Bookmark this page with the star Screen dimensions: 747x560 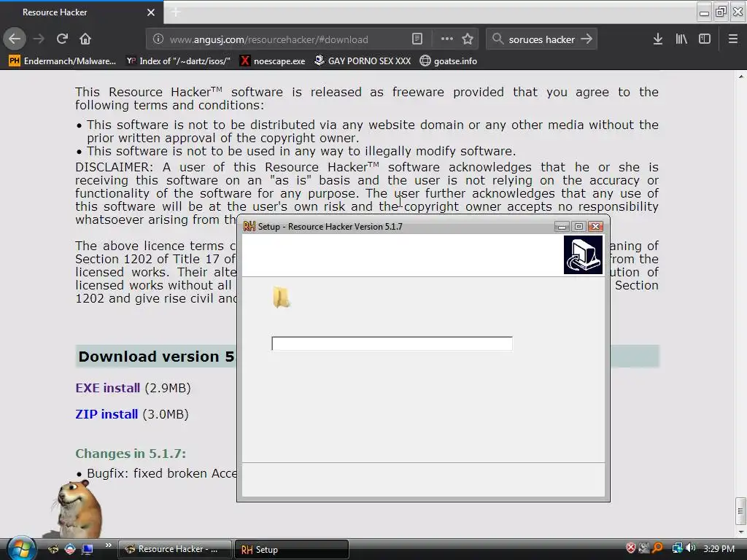click(468, 39)
